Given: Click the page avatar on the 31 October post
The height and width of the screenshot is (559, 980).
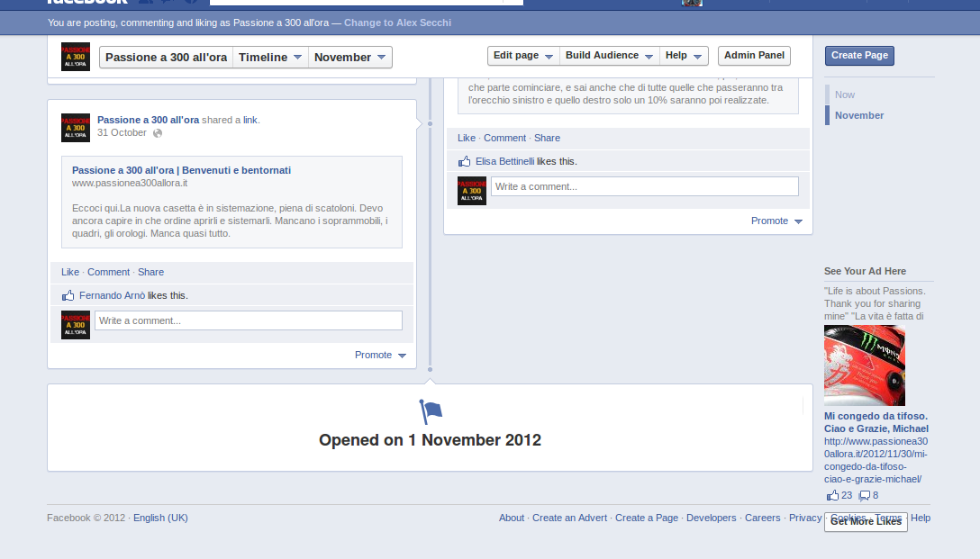Looking at the screenshot, I should click(x=76, y=128).
